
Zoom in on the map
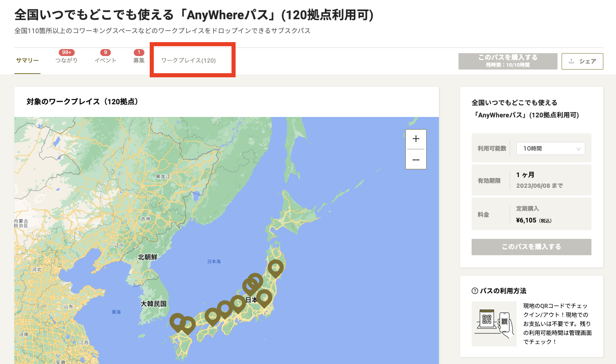point(416,139)
